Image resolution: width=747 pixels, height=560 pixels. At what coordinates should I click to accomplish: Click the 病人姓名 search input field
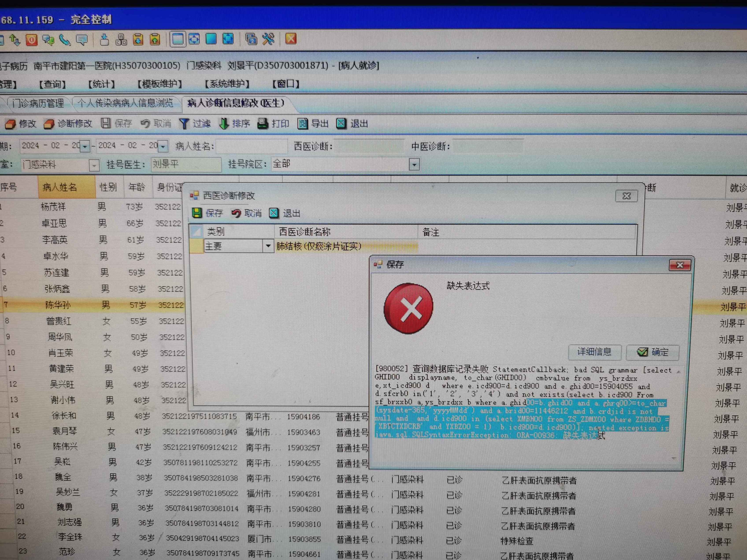pyautogui.click(x=252, y=146)
